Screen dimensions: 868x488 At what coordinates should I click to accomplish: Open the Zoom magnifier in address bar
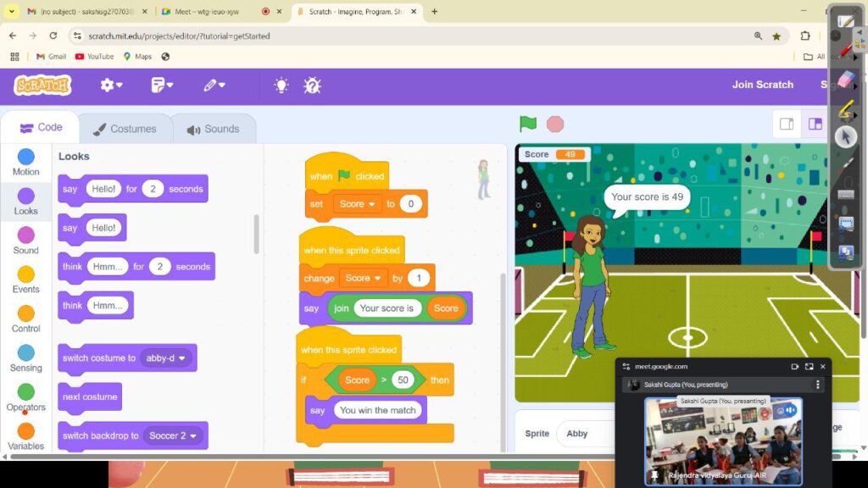click(758, 36)
